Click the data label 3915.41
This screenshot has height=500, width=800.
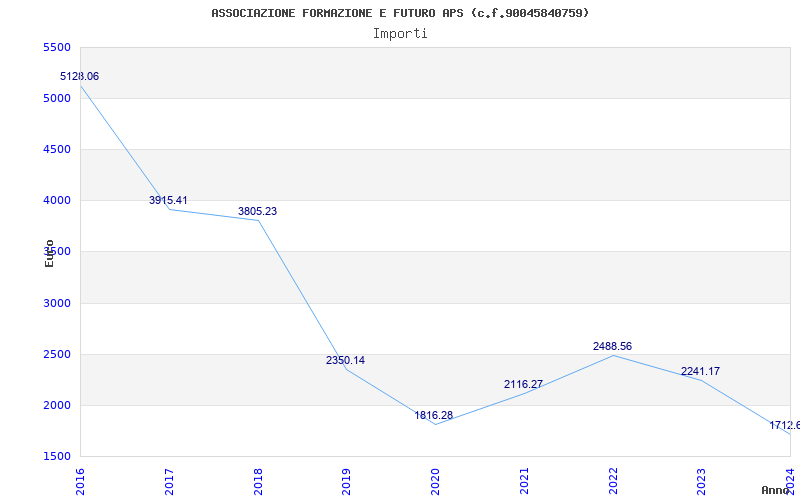[168, 200]
